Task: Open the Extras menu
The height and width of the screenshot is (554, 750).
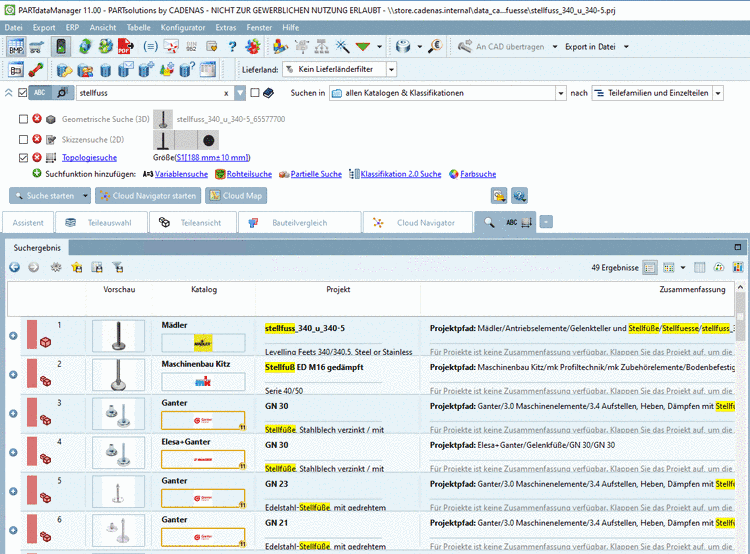Action: pyautogui.click(x=226, y=27)
